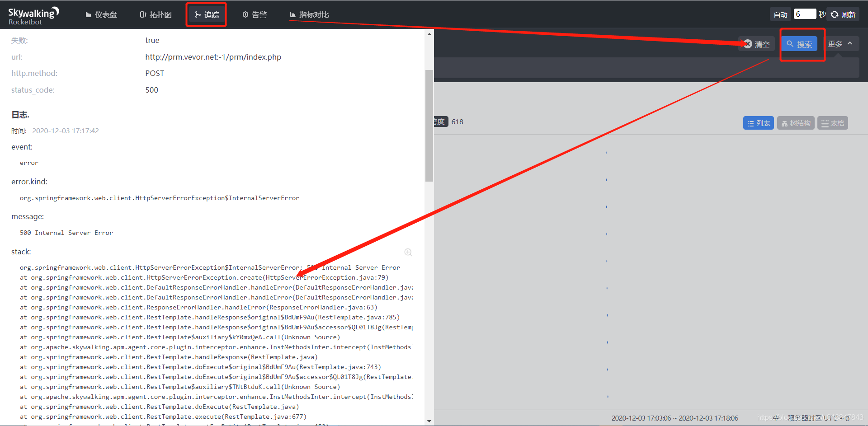Click the scrollbar up arrow
Viewport: 868px width, 426px height.
(x=429, y=34)
